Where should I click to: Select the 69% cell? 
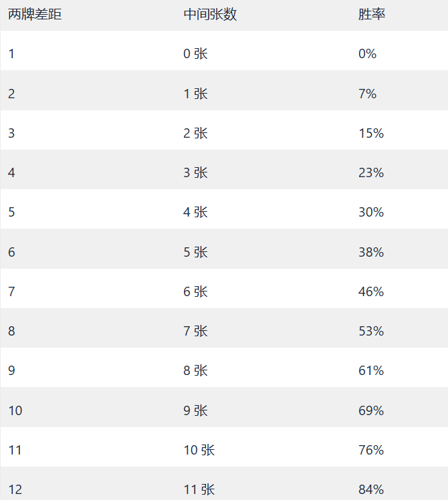pyautogui.click(x=371, y=410)
